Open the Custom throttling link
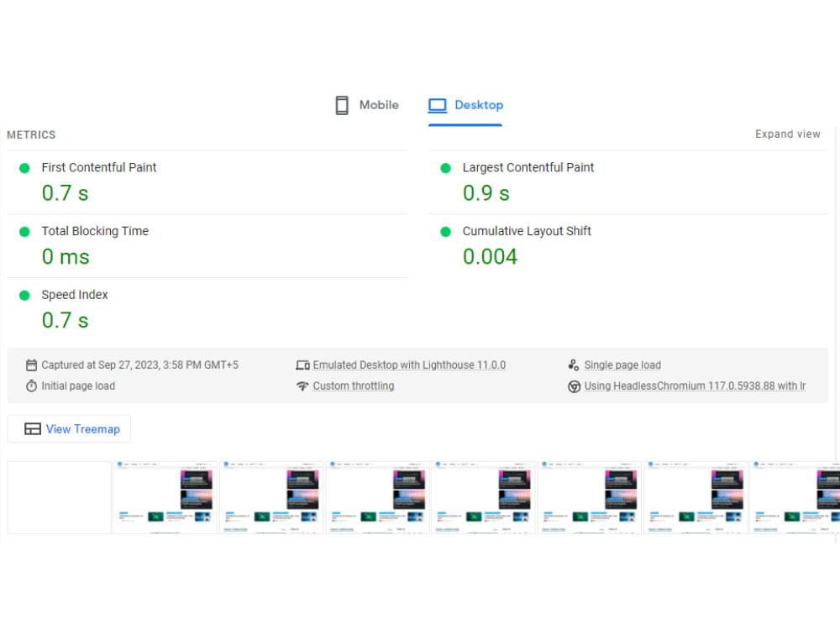 click(354, 386)
